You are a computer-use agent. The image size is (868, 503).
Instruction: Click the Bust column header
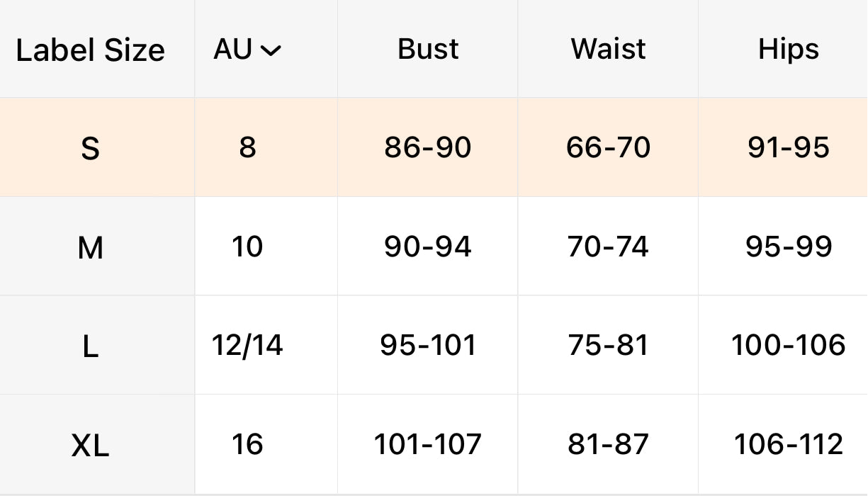click(428, 49)
